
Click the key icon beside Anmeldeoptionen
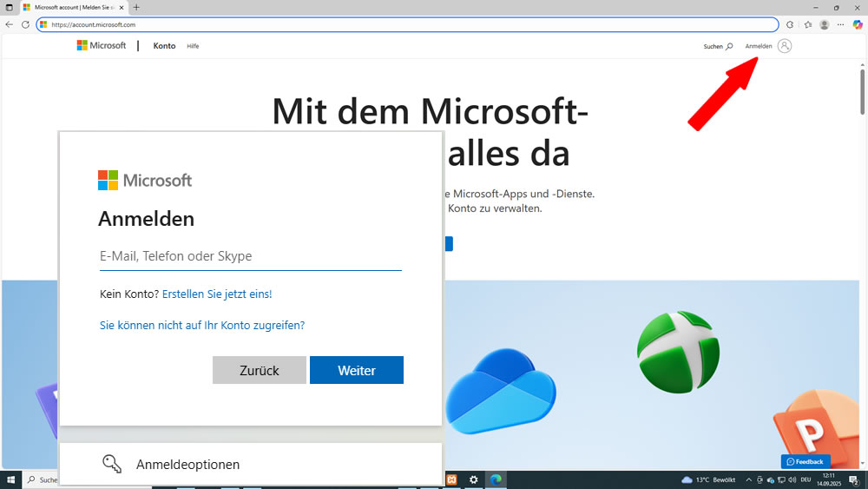[112, 464]
